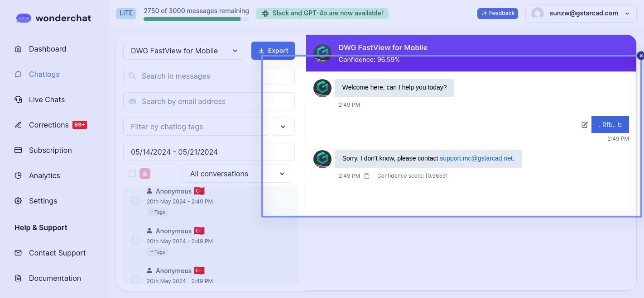Close the highlighted overlay with X icon
Screen dimensions: 644x298
point(640,56)
